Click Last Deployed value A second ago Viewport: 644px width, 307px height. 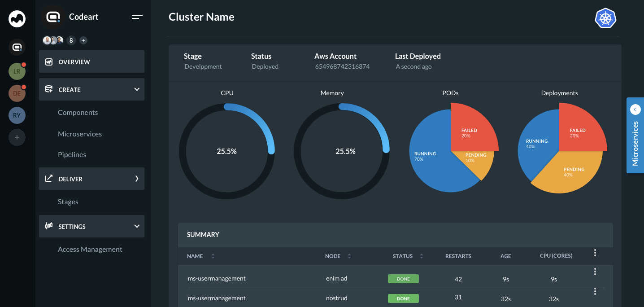click(413, 66)
